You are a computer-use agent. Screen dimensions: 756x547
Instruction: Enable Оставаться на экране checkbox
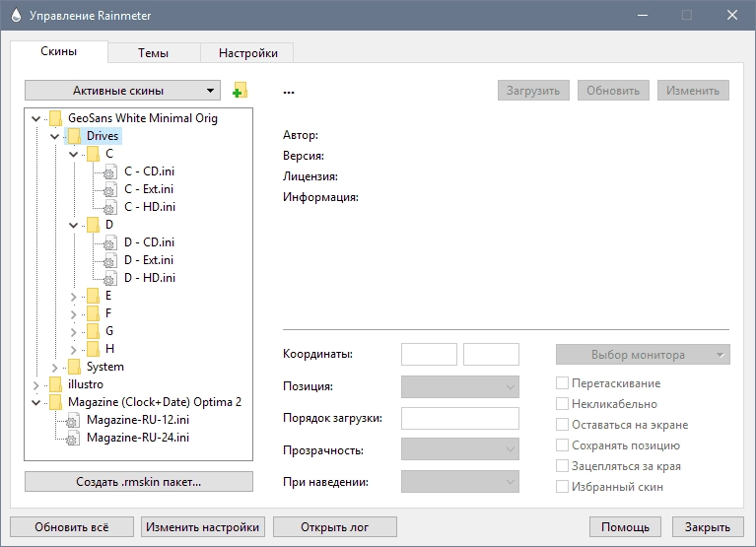562,425
